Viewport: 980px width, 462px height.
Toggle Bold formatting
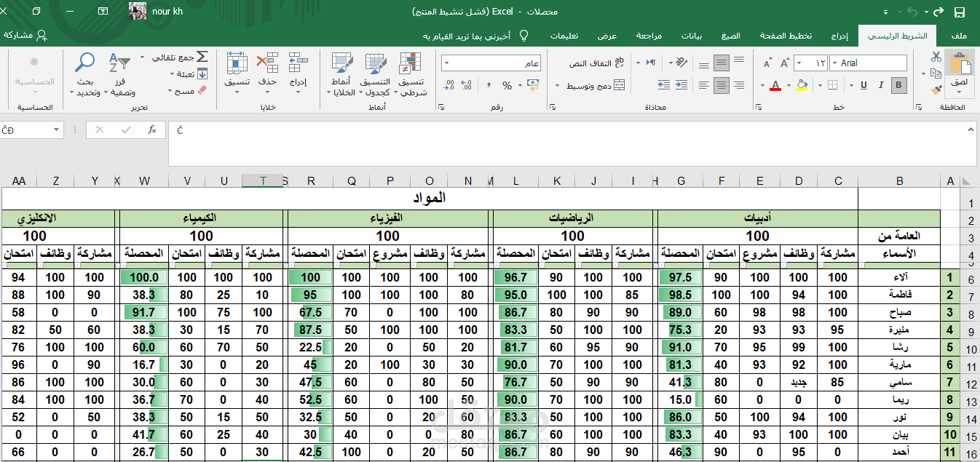click(899, 86)
